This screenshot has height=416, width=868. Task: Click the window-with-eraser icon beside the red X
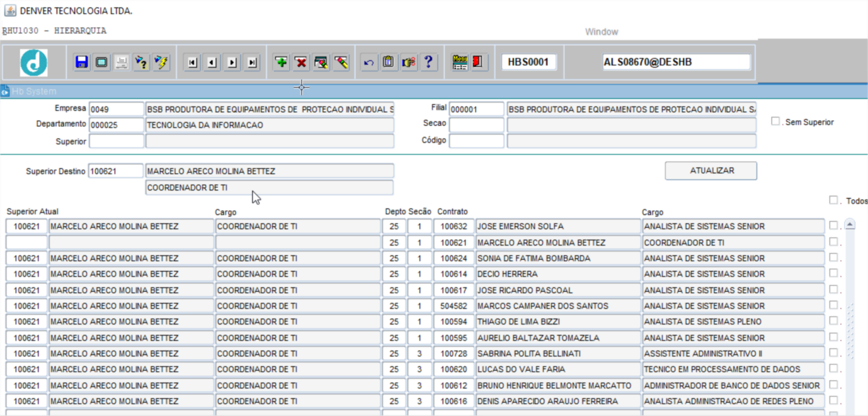tap(321, 62)
